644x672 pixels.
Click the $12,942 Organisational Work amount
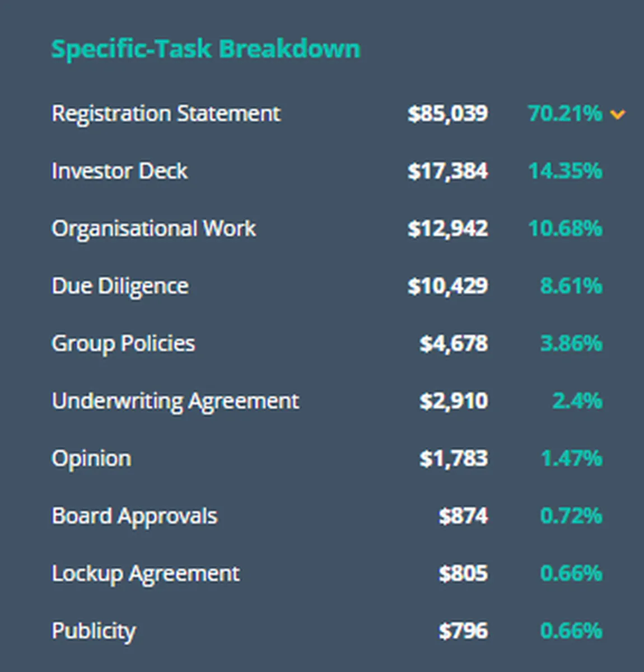point(447,228)
